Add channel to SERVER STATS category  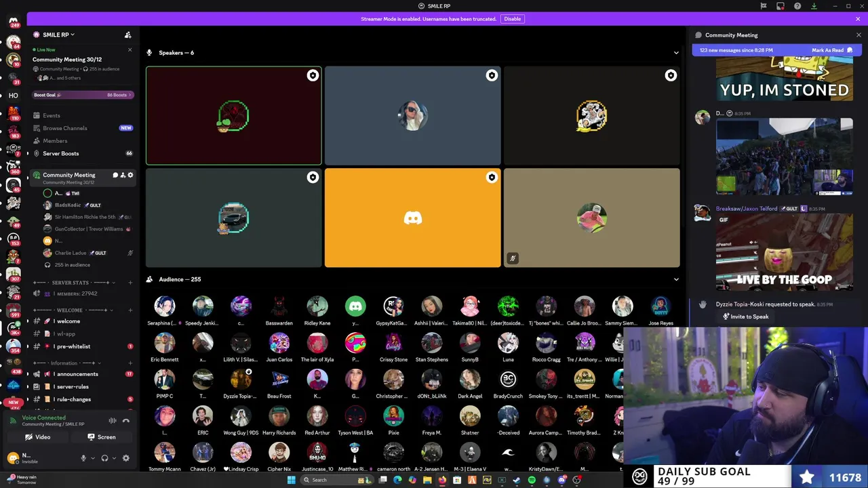click(130, 283)
